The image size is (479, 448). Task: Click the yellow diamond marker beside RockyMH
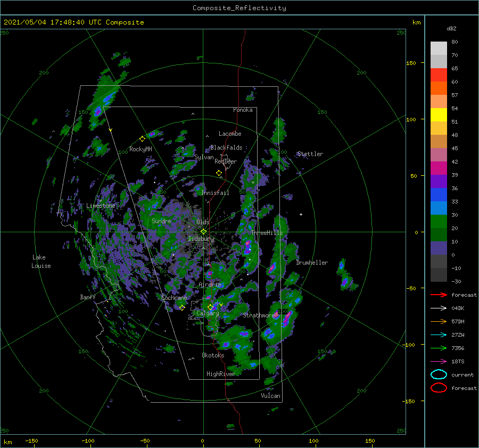click(142, 139)
